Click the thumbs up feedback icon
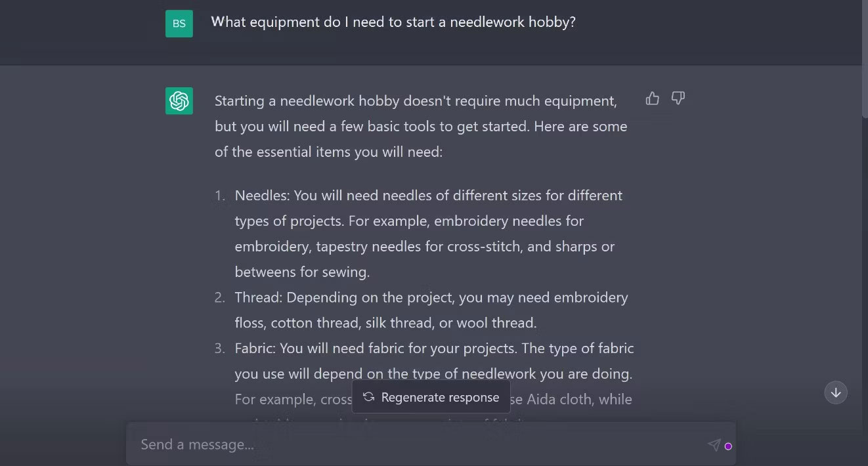The width and height of the screenshot is (868, 466). [x=652, y=98]
